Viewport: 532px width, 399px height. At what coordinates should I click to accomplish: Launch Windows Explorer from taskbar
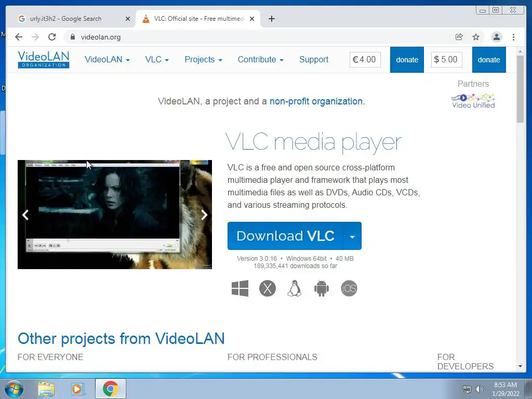[46, 389]
